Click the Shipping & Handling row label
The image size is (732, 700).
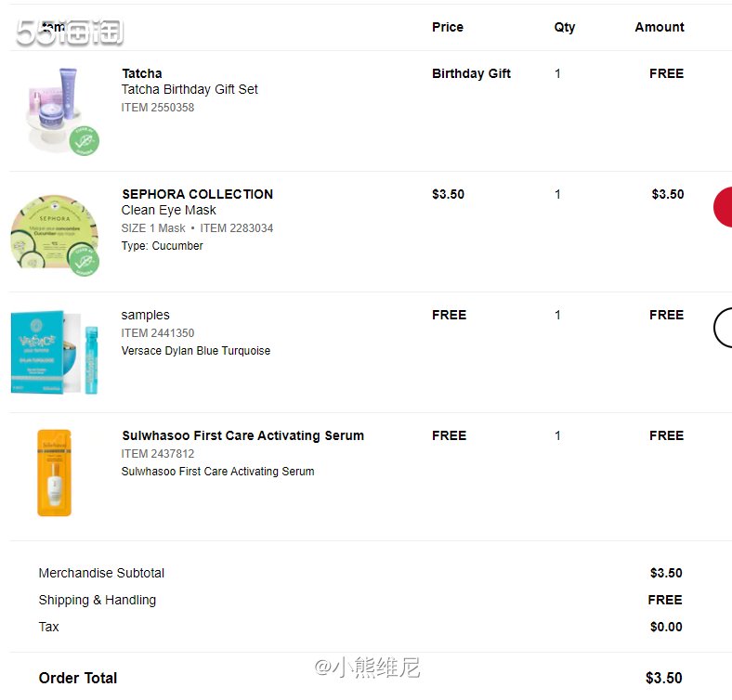tap(98, 600)
